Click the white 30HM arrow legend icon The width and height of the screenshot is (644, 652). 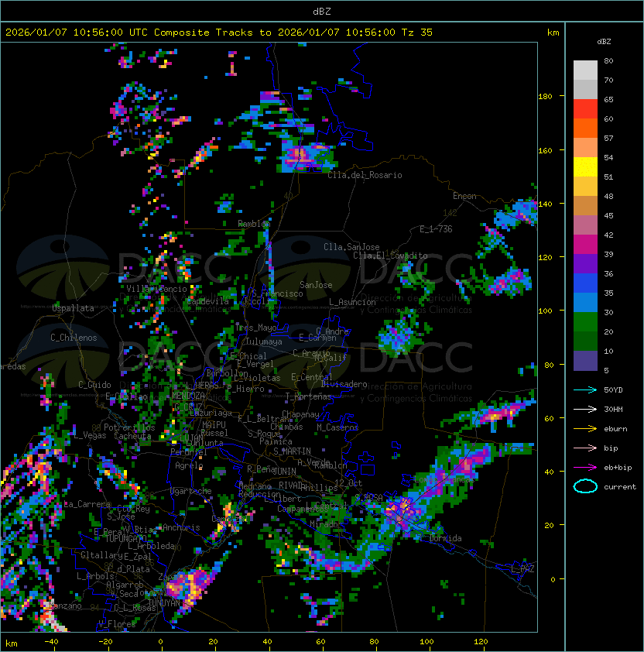[x=585, y=409]
